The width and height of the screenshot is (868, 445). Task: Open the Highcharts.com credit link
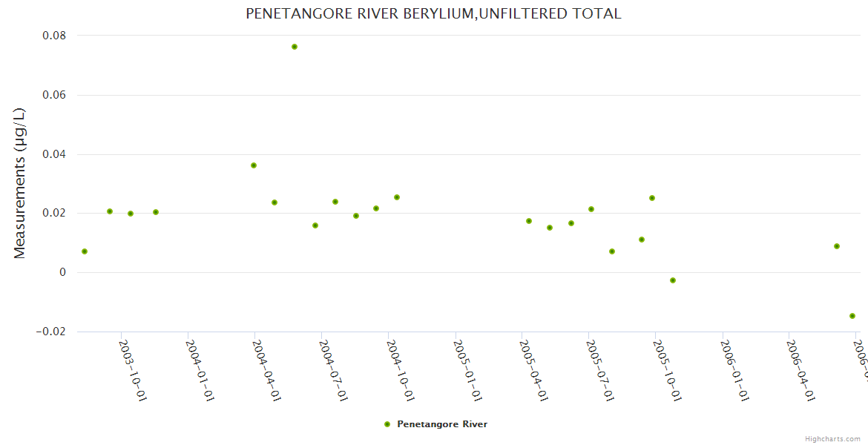pos(832,439)
